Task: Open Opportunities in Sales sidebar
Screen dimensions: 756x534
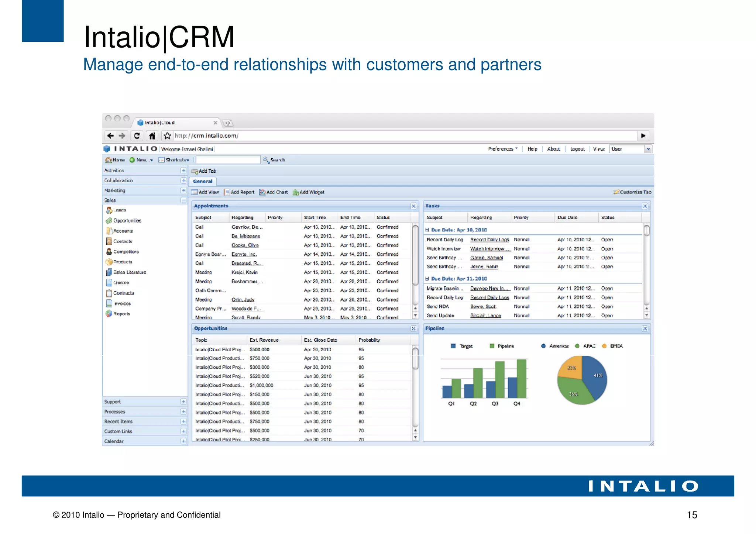Action: coord(124,220)
